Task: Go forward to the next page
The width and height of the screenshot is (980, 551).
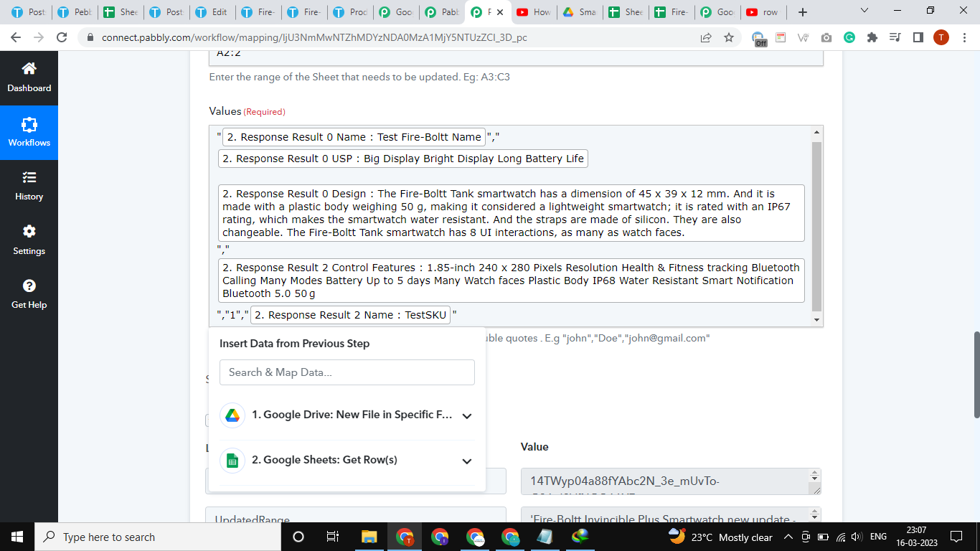Action: click(x=39, y=37)
